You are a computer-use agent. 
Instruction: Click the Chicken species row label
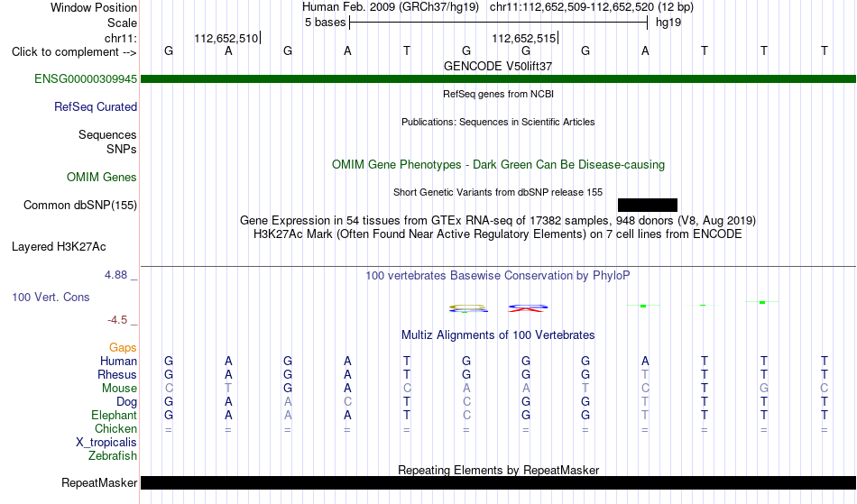(115, 429)
